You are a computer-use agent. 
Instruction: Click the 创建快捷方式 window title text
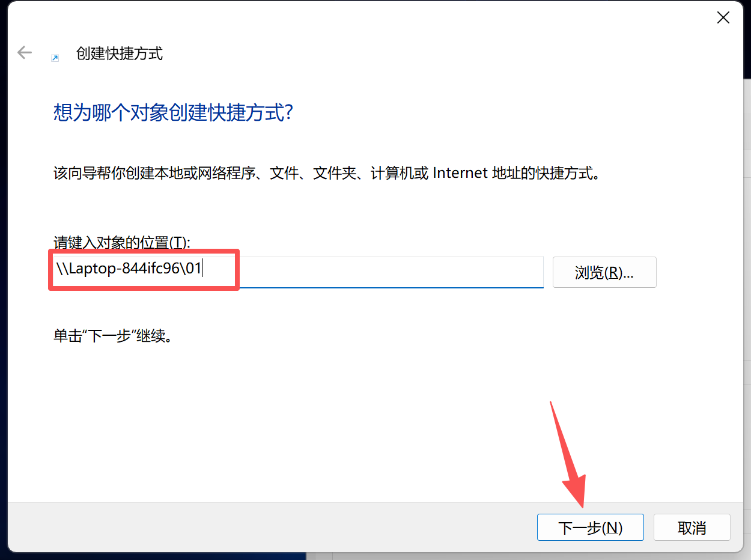click(x=120, y=53)
